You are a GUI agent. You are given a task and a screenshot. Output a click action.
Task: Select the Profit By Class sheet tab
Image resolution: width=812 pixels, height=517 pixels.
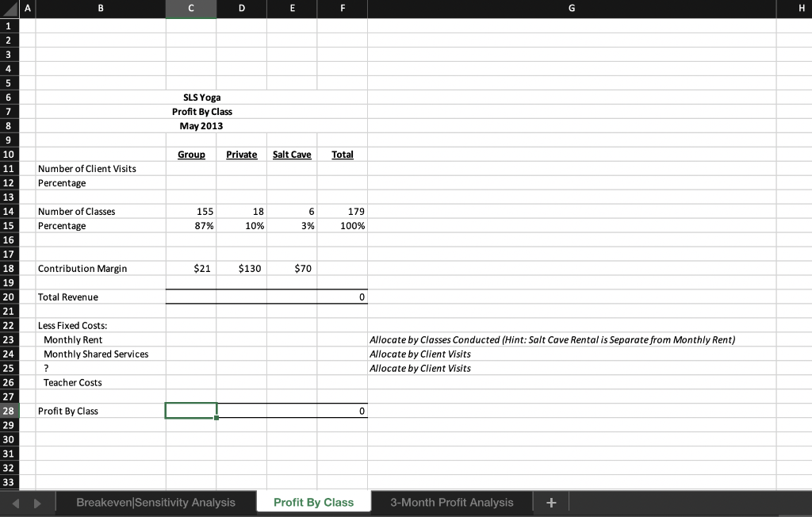coord(313,501)
